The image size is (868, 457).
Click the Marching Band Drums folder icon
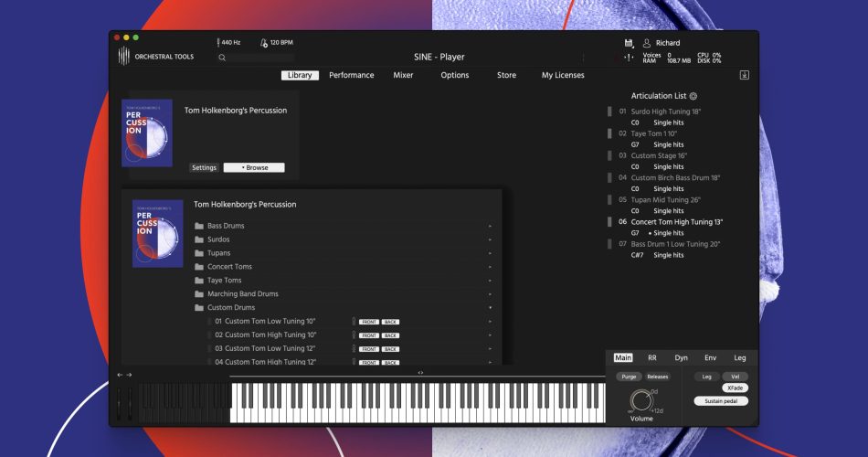(199, 294)
